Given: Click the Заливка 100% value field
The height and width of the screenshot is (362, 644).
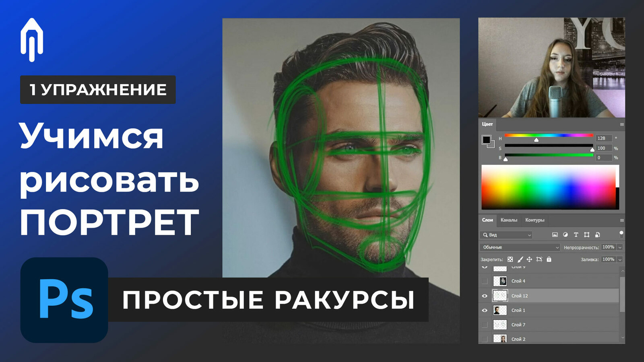Looking at the screenshot, I should point(609,259).
